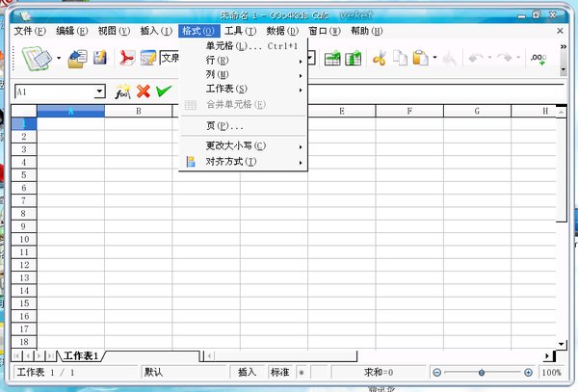This screenshot has height=392, width=578.
Task: Open the 数据(D) menu
Action: (282, 31)
